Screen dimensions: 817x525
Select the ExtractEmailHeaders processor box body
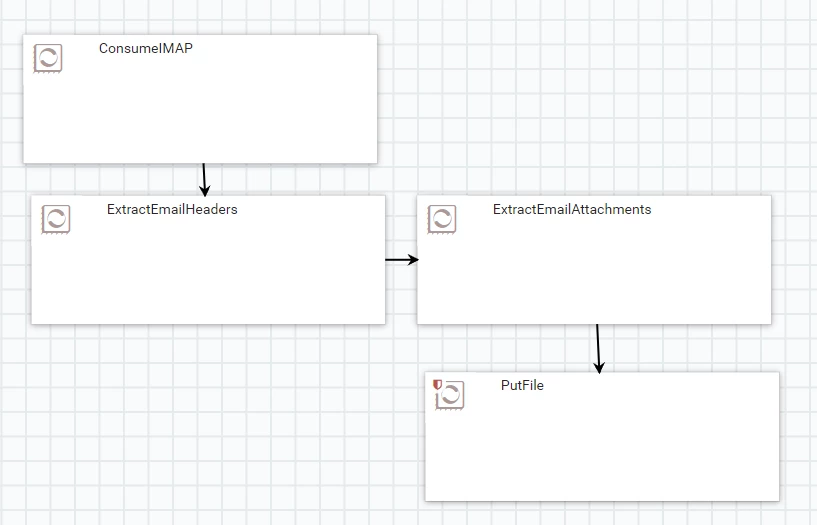tap(208, 260)
